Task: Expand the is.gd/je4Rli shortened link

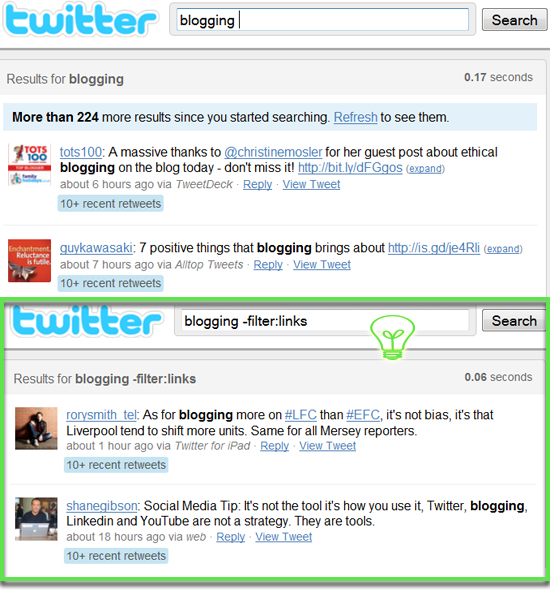Action: pyautogui.click(x=503, y=249)
